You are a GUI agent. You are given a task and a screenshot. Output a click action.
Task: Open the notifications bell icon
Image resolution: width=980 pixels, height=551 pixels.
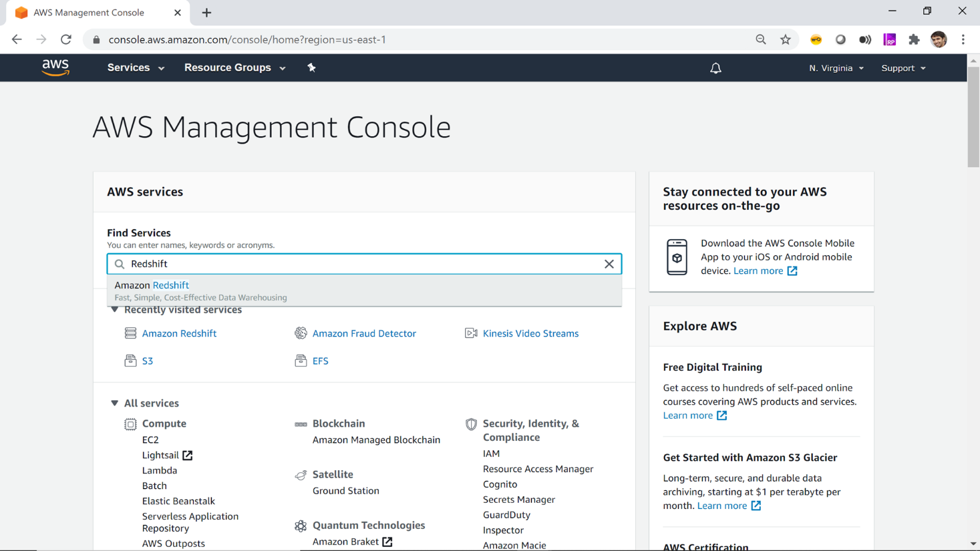pyautogui.click(x=715, y=68)
